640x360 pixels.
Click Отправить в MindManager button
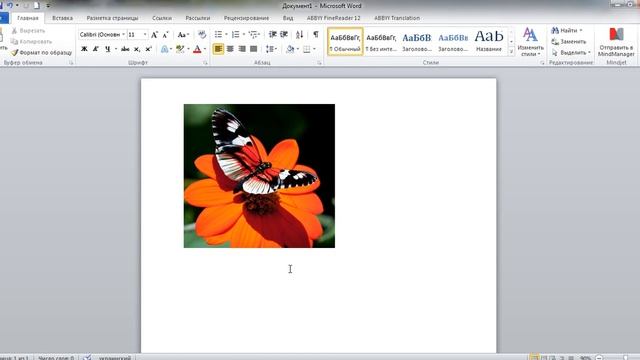[616, 42]
